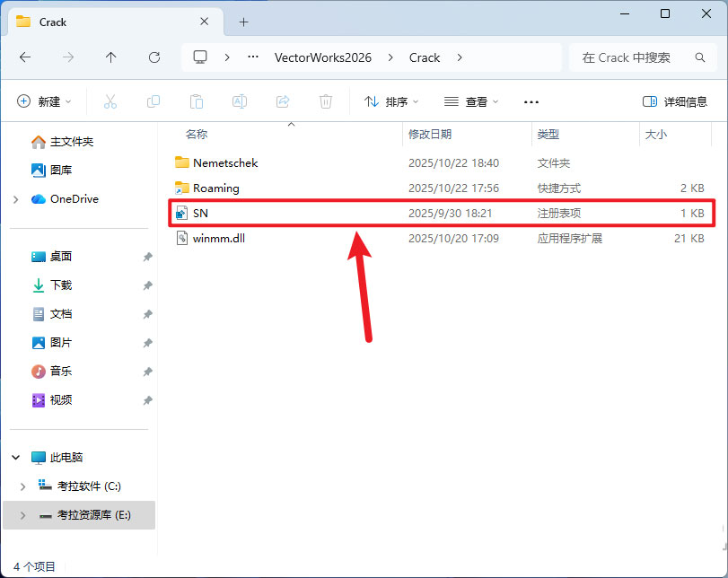This screenshot has width=728, height=578.
Task: Select the SN registry file
Action: pos(442,213)
